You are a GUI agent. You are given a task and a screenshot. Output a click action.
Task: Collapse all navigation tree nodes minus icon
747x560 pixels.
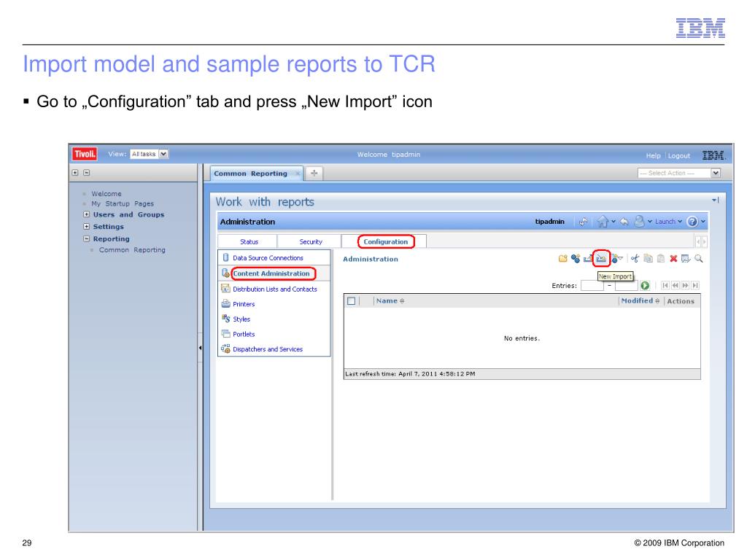click(x=86, y=173)
